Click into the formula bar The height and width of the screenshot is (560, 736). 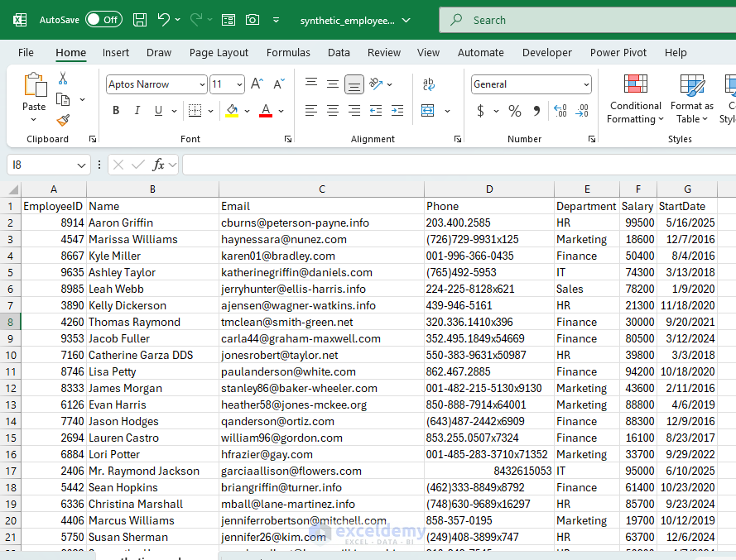point(459,165)
